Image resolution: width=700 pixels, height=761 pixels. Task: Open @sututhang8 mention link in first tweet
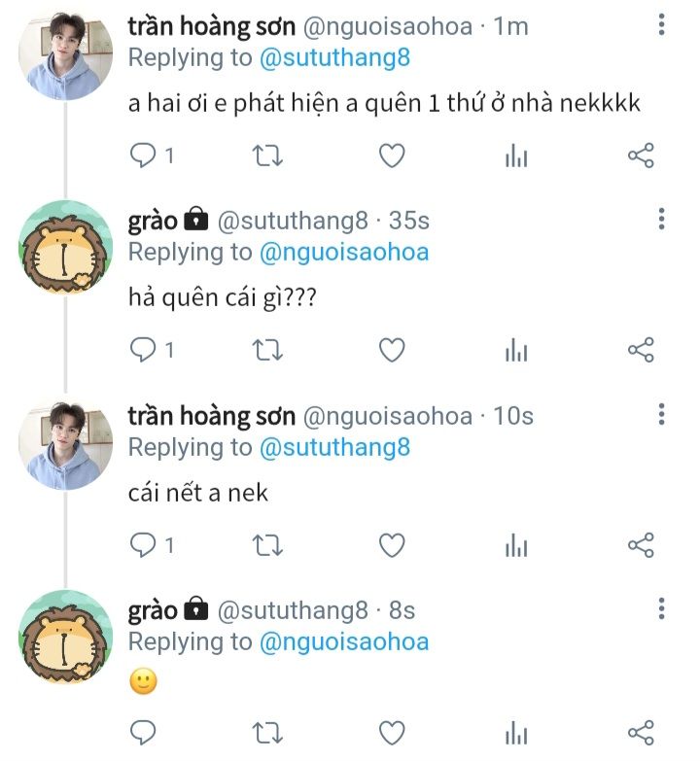334,58
